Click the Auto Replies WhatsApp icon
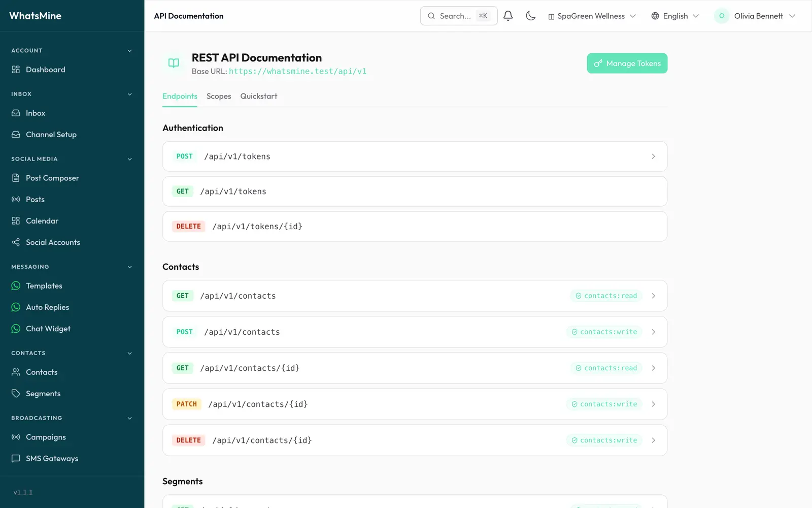The height and width of the screenshot is (508, 812). coord(16,307)
